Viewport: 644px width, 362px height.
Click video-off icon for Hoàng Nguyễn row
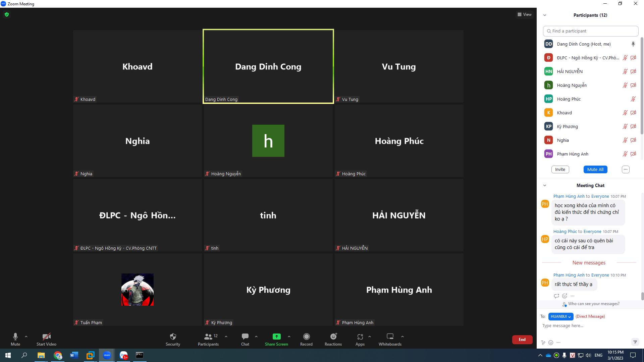tap(633, 85)
